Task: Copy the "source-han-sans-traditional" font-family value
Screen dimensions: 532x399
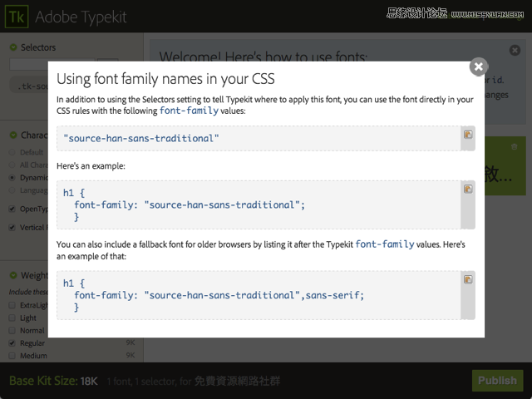Action: [468, 135]
